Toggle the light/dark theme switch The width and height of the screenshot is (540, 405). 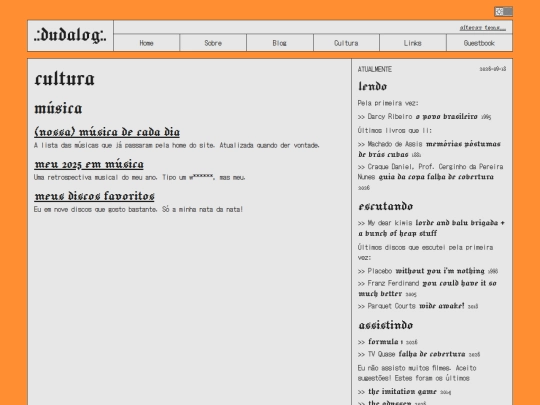click(503, 11)
